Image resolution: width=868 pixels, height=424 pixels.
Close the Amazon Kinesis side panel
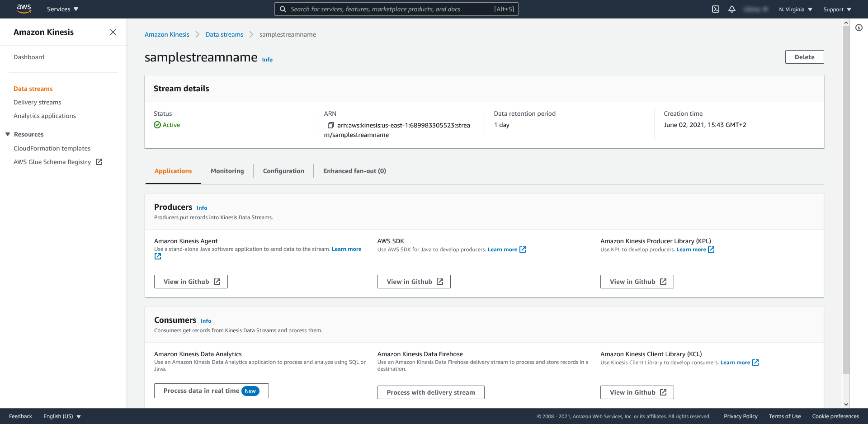(x=113, y=32)
